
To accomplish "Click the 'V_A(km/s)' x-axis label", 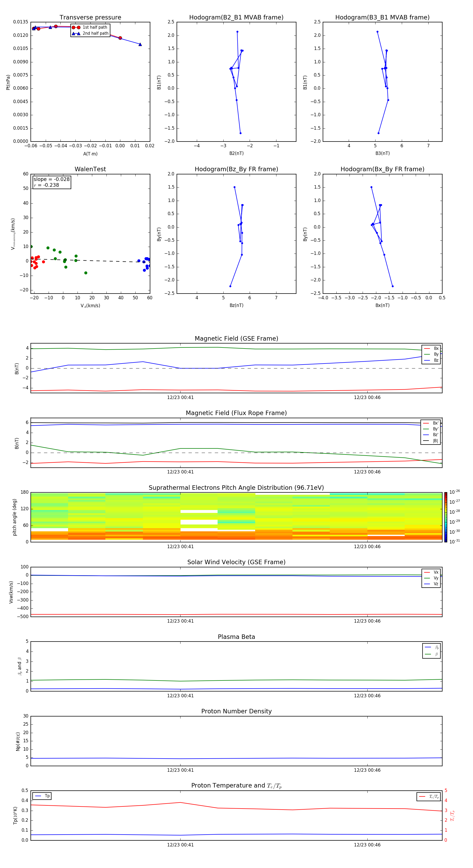I will (x=90, y=306).
